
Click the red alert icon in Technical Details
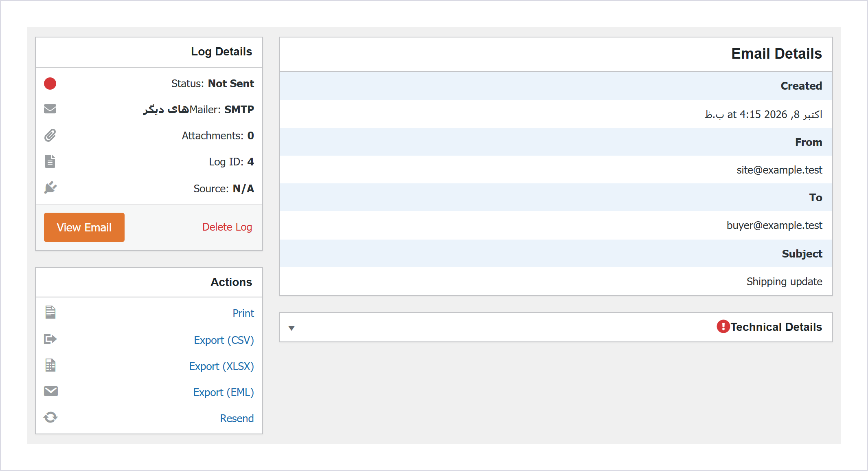723,326
